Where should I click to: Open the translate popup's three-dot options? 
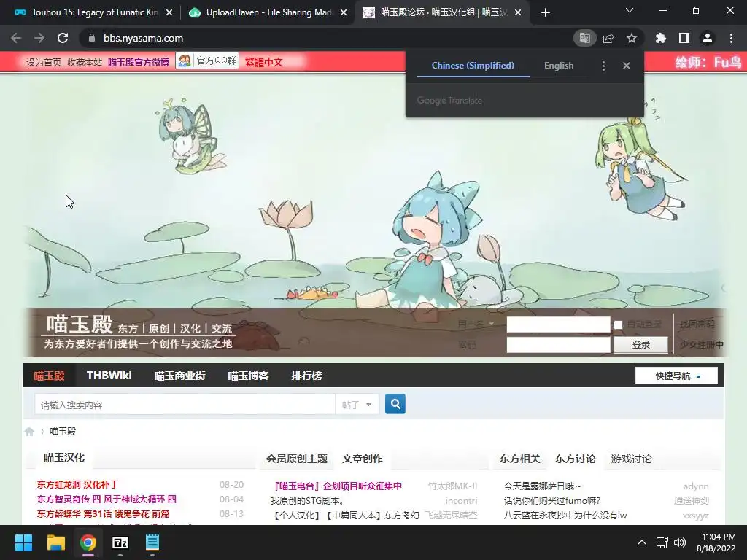tap(603, 66)
